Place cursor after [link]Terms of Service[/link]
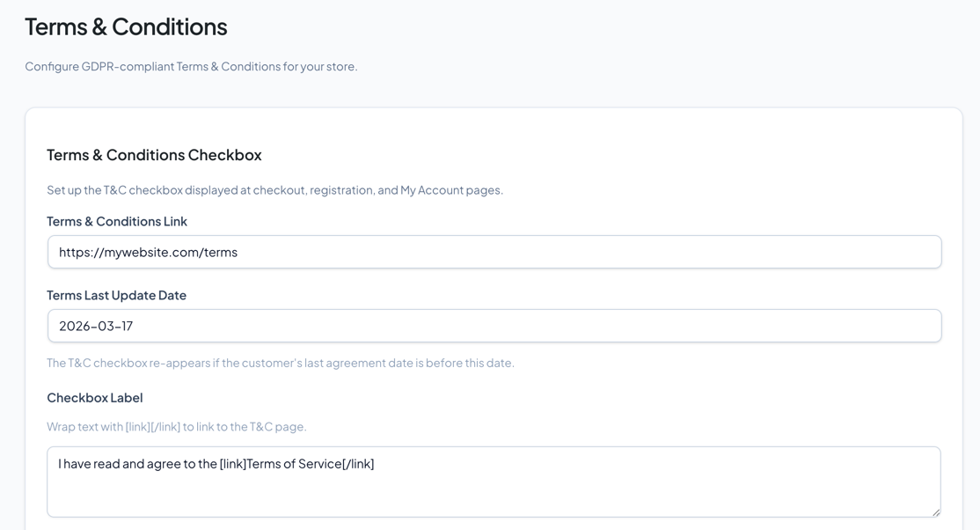 point(376,463)
